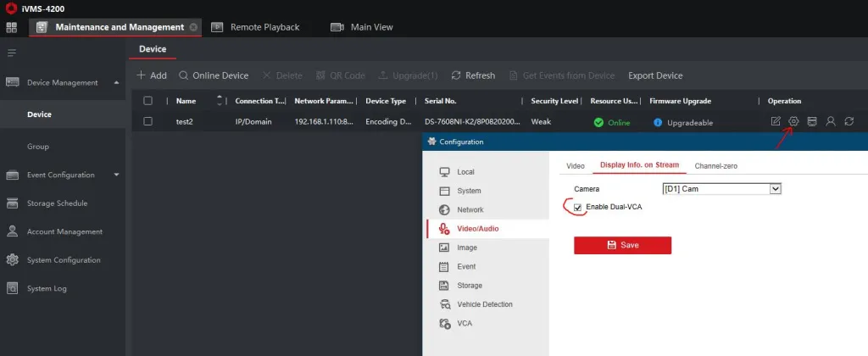868x356 pixels.
Task: Open the Camera [D1] Cam dropdown
Action: [x=775, y=188]
